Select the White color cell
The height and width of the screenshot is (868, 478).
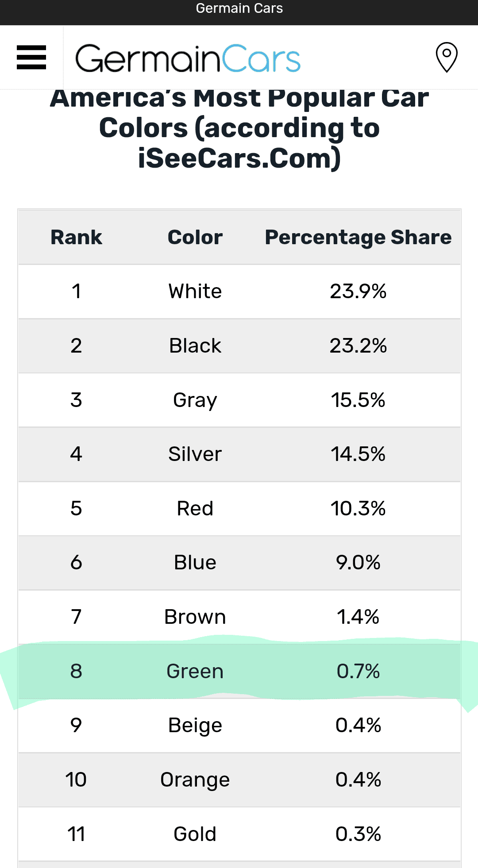pyautogui.click(x=195, y=292)
